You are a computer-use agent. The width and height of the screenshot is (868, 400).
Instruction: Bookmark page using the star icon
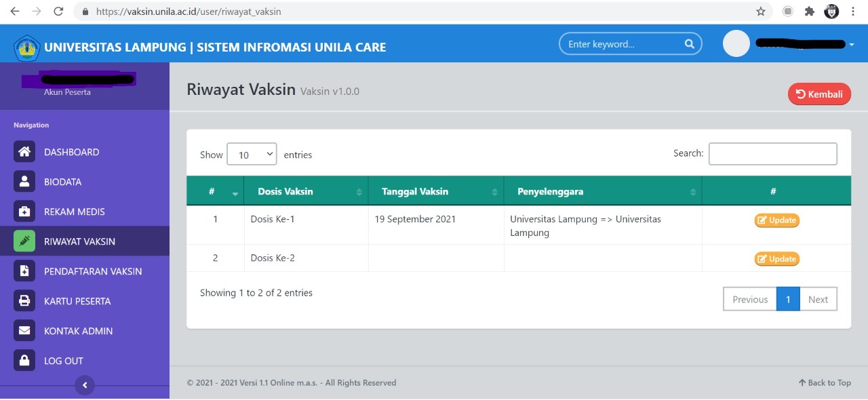[761, 12]
